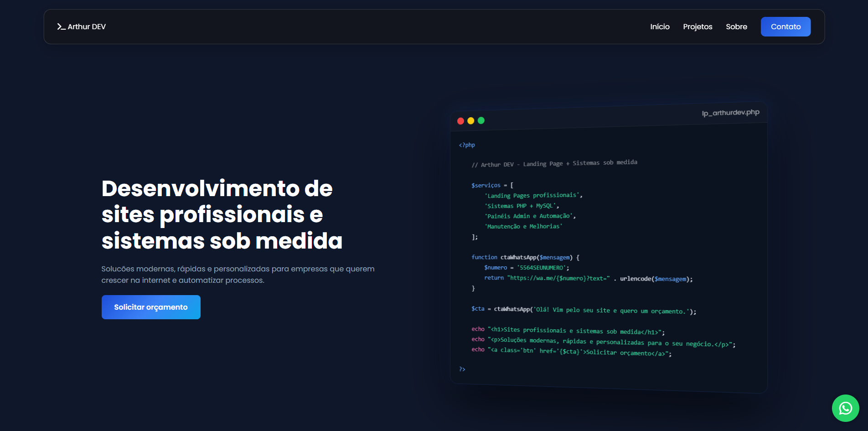Click the opening <?php tag in the code
Image resolution: width=868 pixels, height=431 pixels.
click(467, 145)
